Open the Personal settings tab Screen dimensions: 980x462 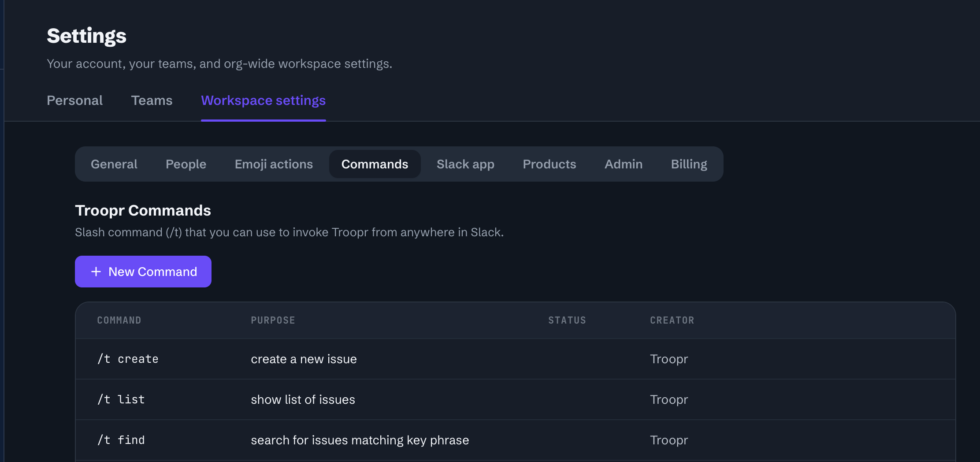75,101
